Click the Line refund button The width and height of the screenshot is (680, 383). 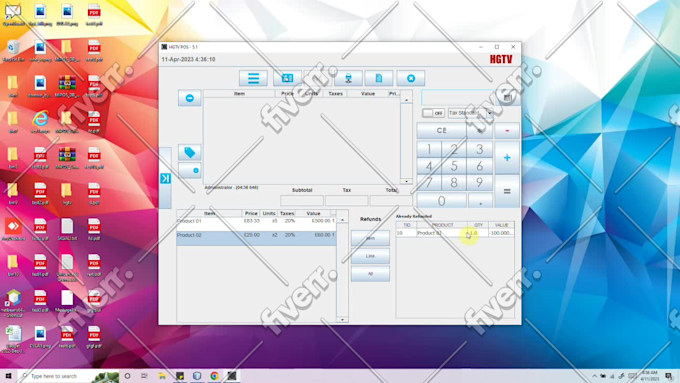(x=370, y=256)
